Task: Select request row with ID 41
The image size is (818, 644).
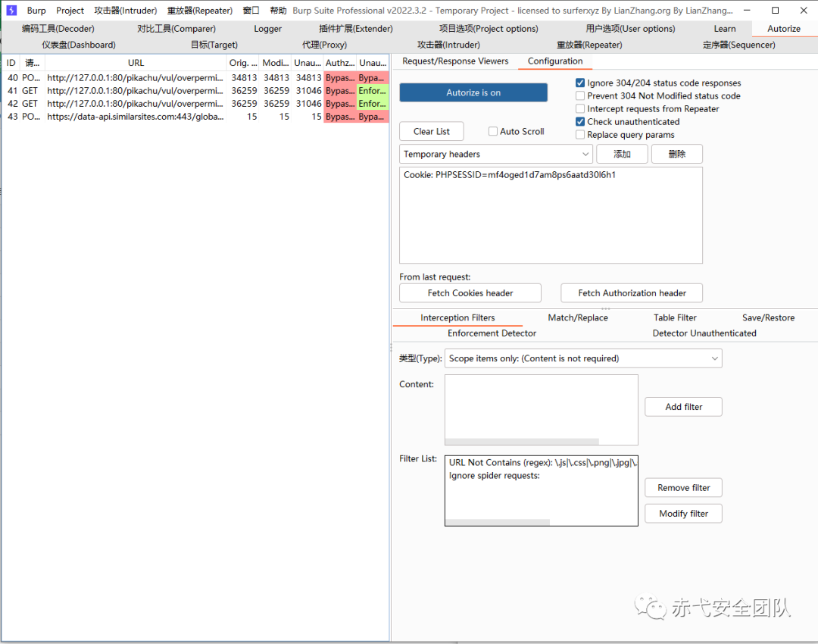Action: click(195, 91)
